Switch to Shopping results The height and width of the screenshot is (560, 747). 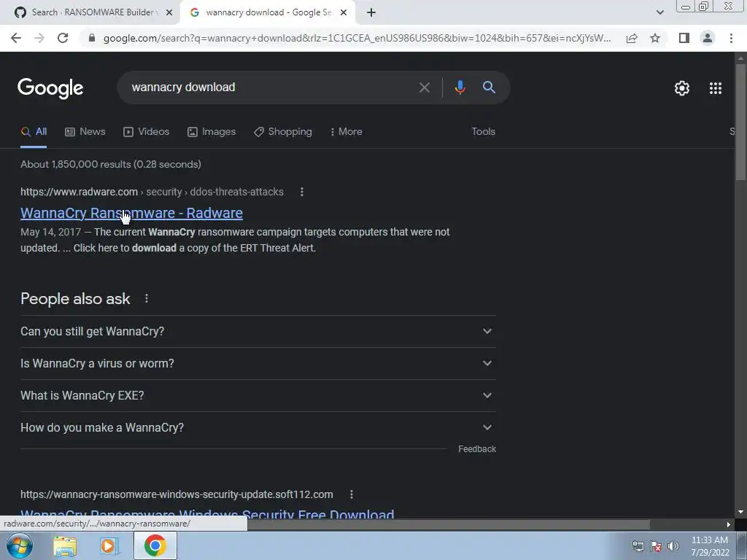tap(283, 132)
